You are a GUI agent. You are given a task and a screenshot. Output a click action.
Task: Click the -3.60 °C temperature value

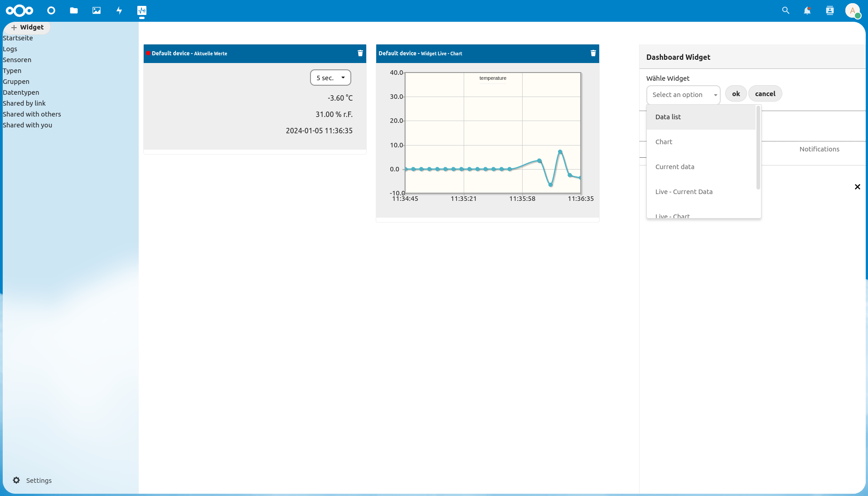pos(340,98)
